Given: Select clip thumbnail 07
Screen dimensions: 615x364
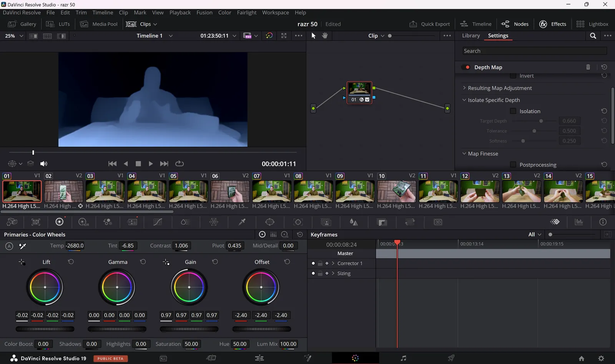Looking at the screenshot, I should click(x=271, y=191).
